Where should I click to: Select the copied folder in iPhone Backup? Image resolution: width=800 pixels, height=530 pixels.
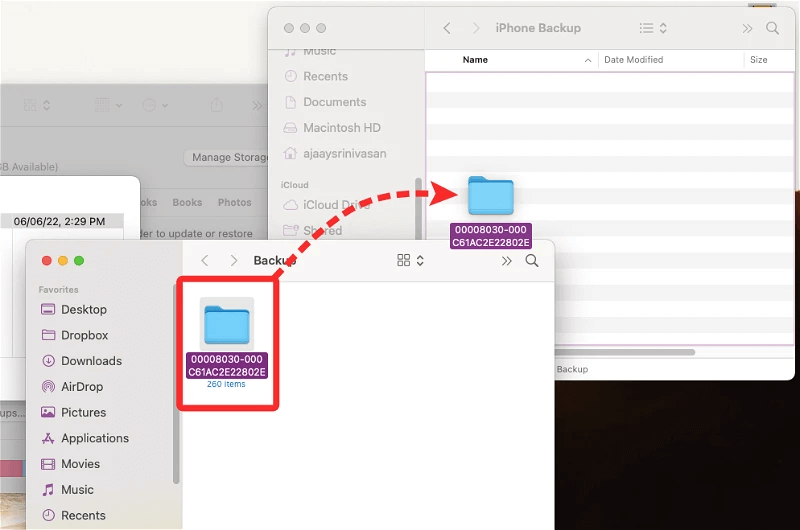[x=491, y=212]
